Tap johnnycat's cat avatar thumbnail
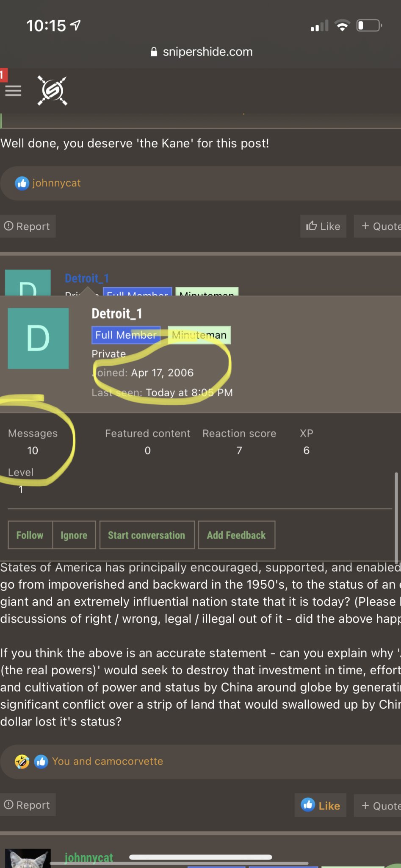Screen dimensions: 401x868 [x=28, y=858]
